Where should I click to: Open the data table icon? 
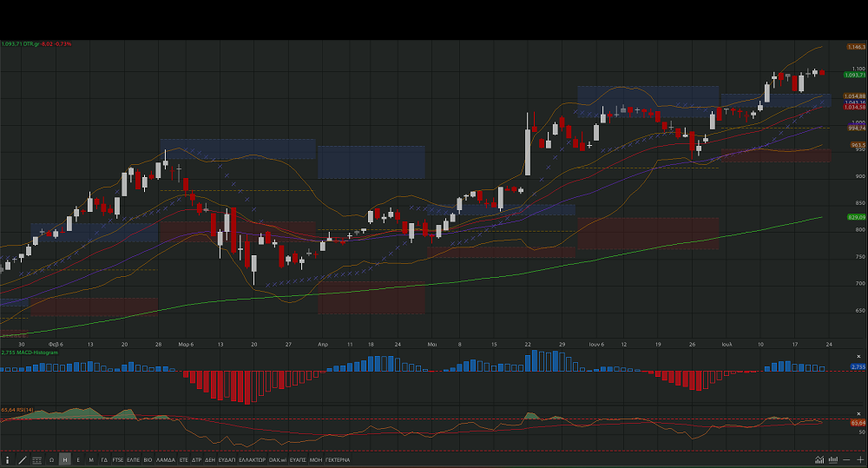36,459
